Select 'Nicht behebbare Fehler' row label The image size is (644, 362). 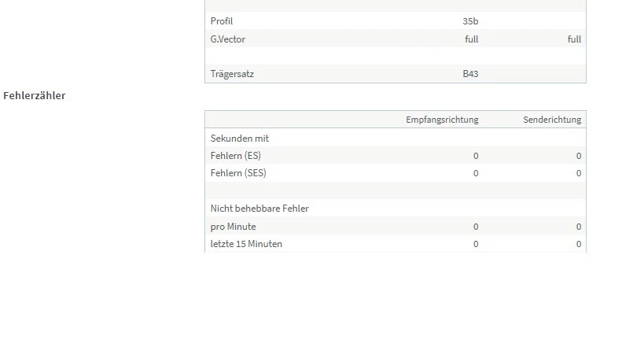[259, 209]
